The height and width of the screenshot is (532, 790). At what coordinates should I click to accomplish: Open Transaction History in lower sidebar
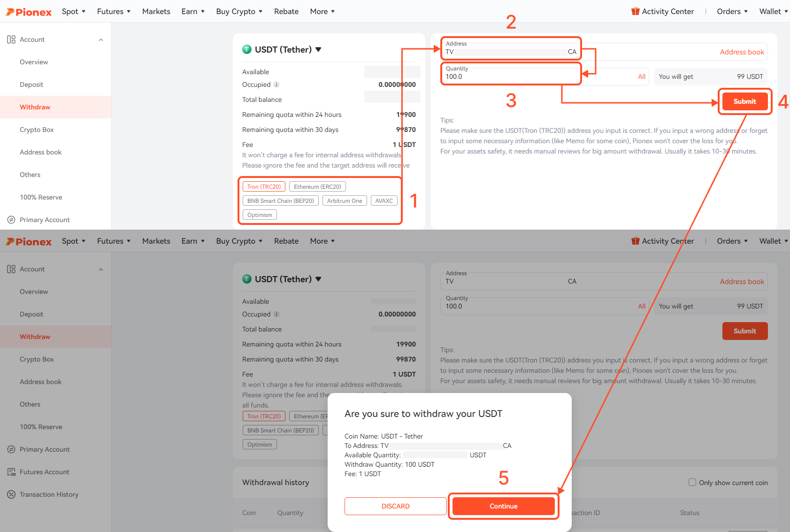tap(49, 494)
